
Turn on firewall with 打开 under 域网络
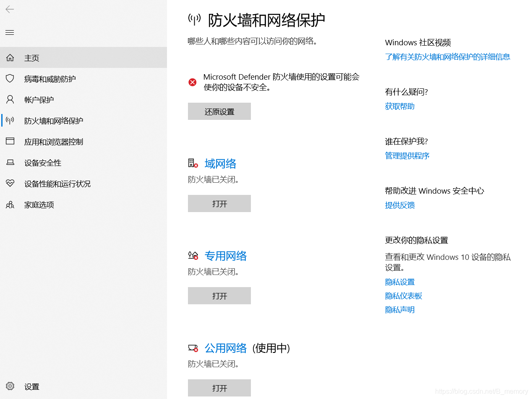(x=219, y=204)
